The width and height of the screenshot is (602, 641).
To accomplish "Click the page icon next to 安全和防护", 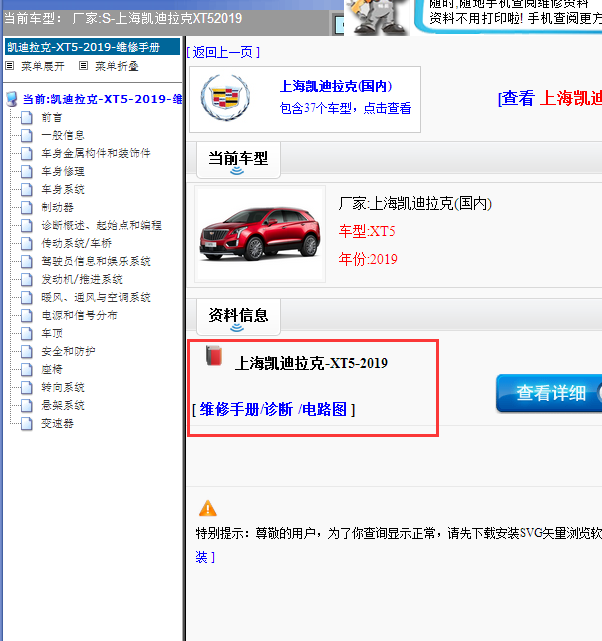I will point(27,352).
